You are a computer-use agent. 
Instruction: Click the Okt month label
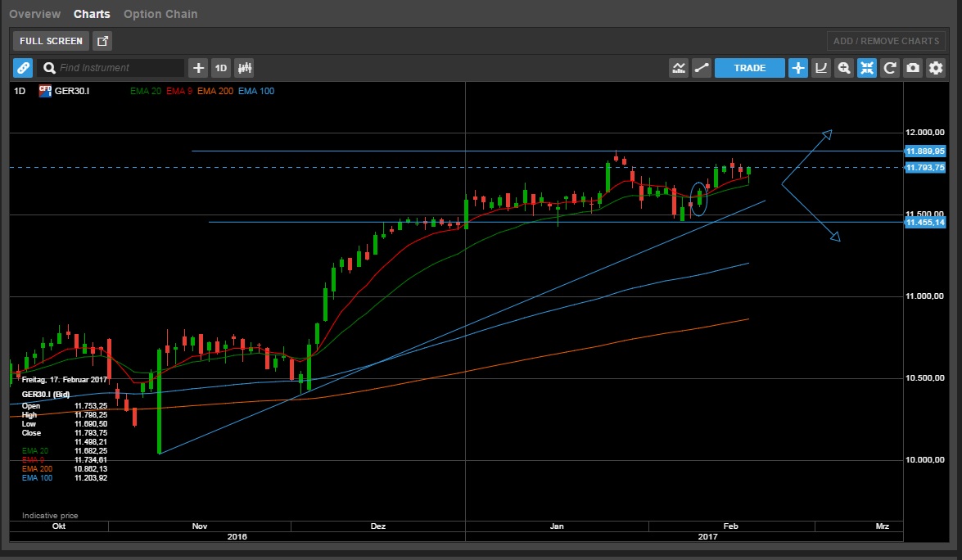click(x=59, y=526)
